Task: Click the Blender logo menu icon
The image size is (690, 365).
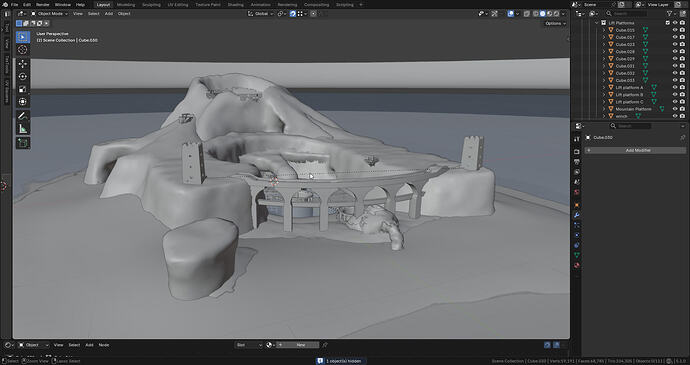Action: tap(5, 4)
